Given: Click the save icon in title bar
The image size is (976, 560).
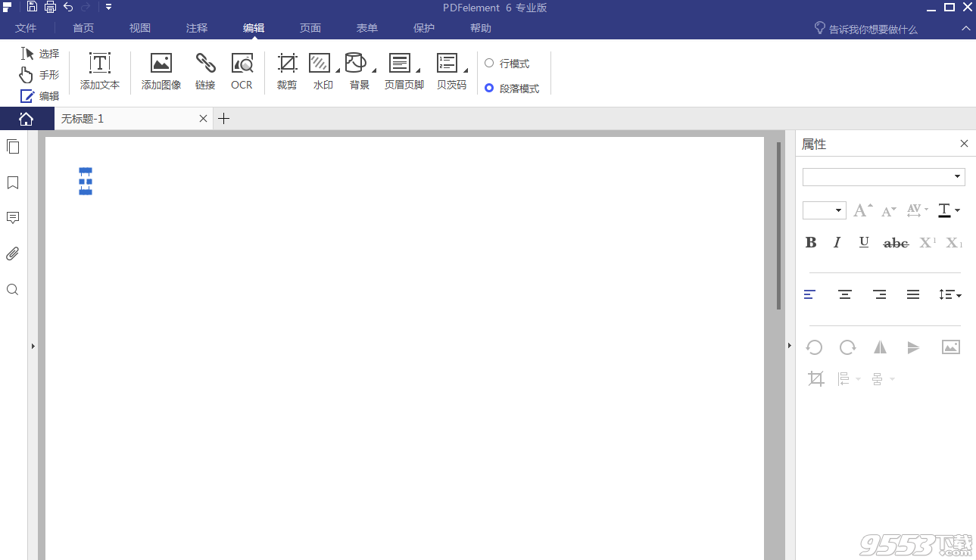Looking at the screenshot, I should [x=32, y=7].
